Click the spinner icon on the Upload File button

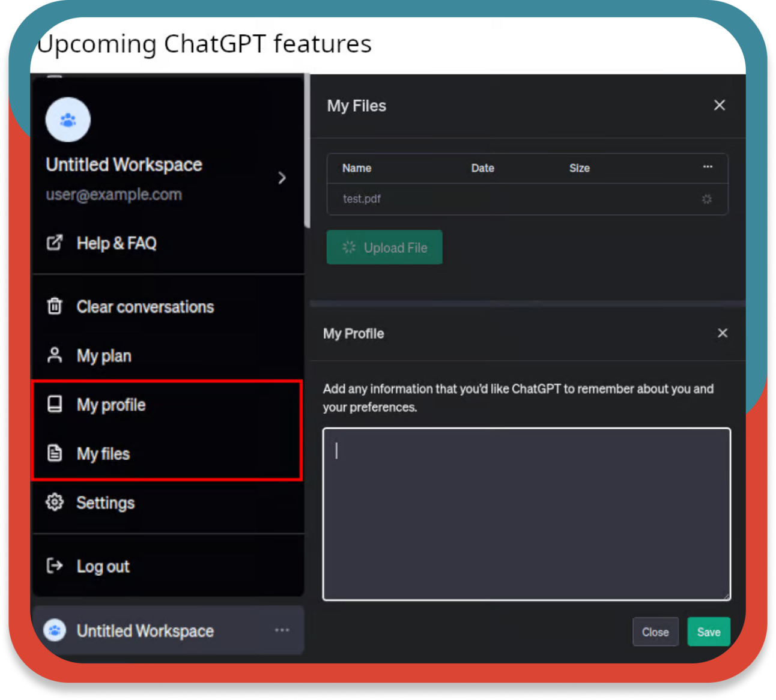(349, 247)
